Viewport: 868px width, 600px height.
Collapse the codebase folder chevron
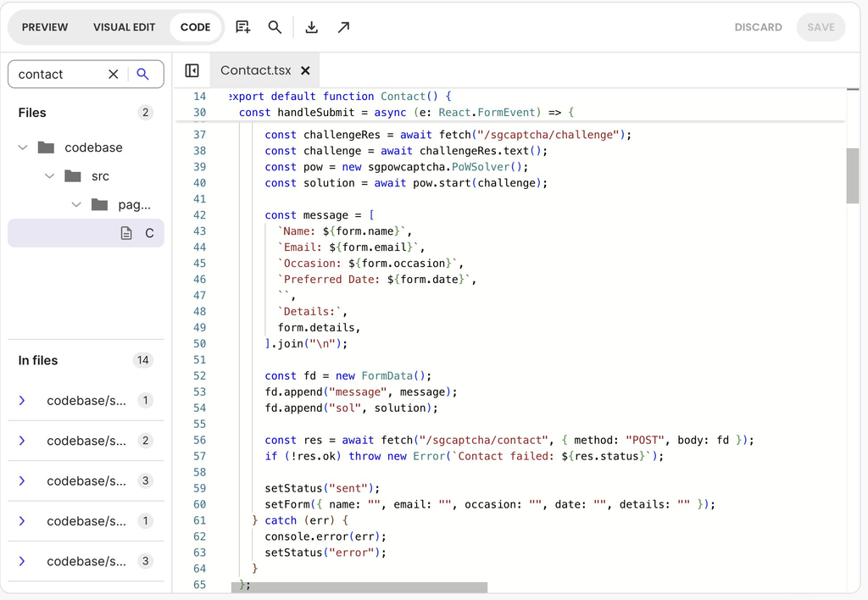(x=23, y=147)
